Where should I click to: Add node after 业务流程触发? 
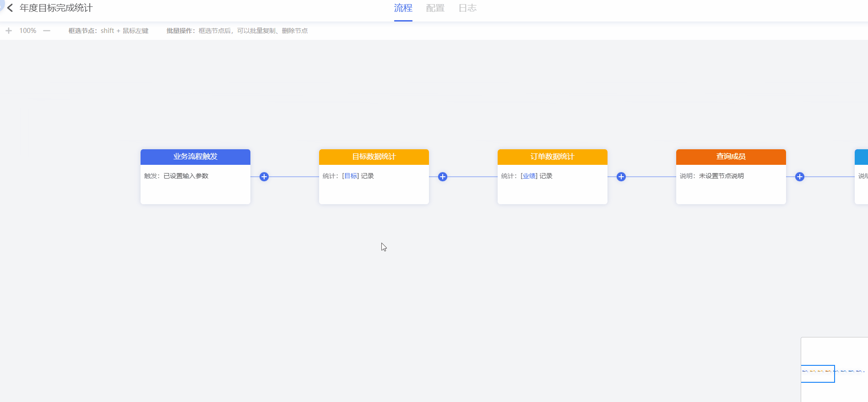click(264, 177)
